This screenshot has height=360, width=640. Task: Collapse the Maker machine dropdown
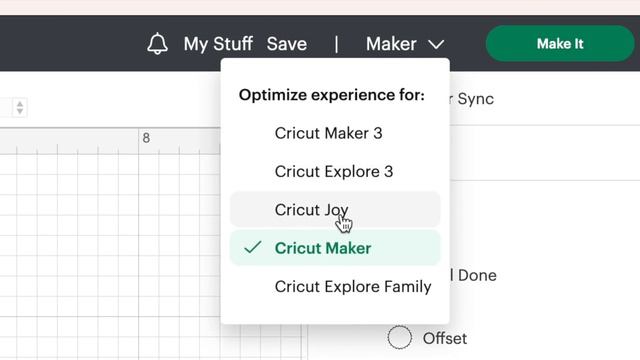[405, 44]
